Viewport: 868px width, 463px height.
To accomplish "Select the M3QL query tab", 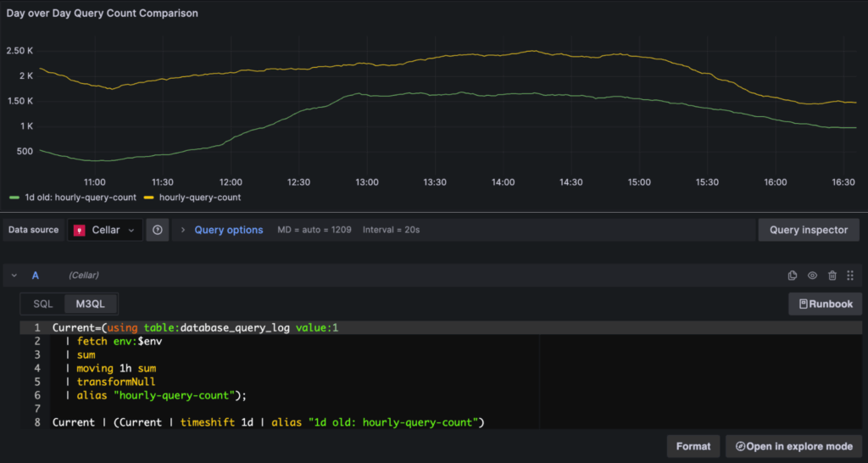I will [x=91, y=304].
